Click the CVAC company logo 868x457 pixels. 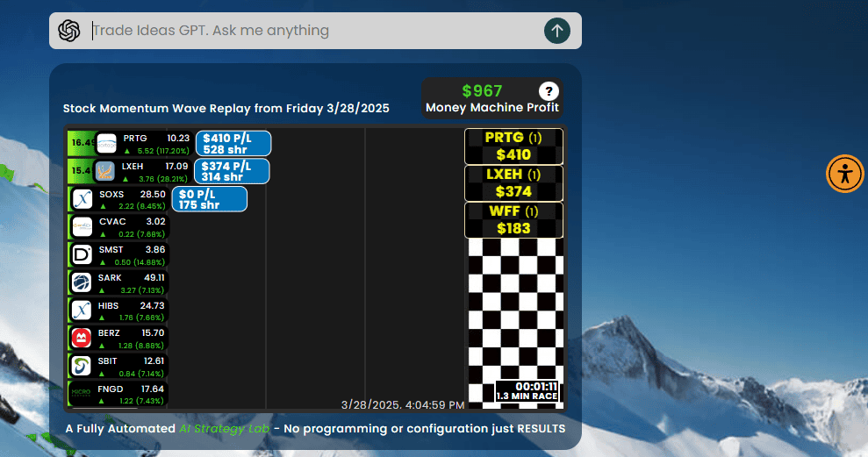(x=82, y=227)
